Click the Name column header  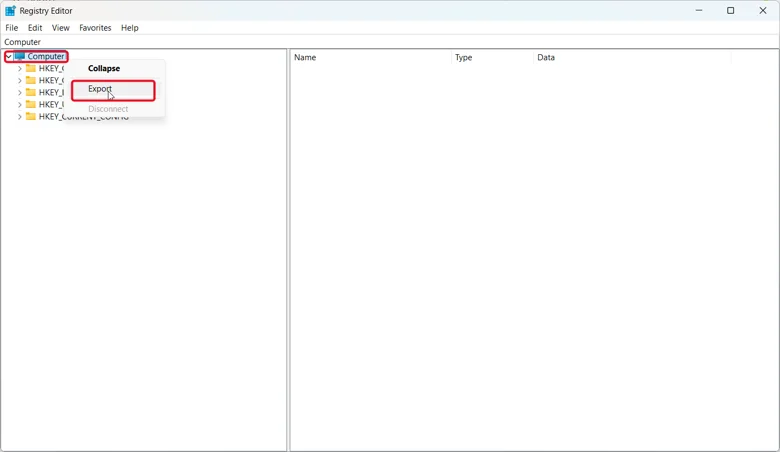[x=371, y=57]
